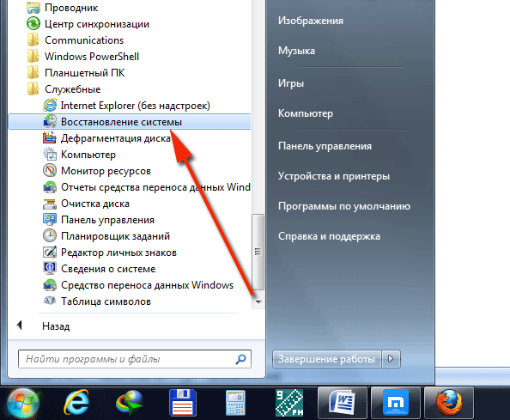Open the Firefox taskbar icon

449,403
